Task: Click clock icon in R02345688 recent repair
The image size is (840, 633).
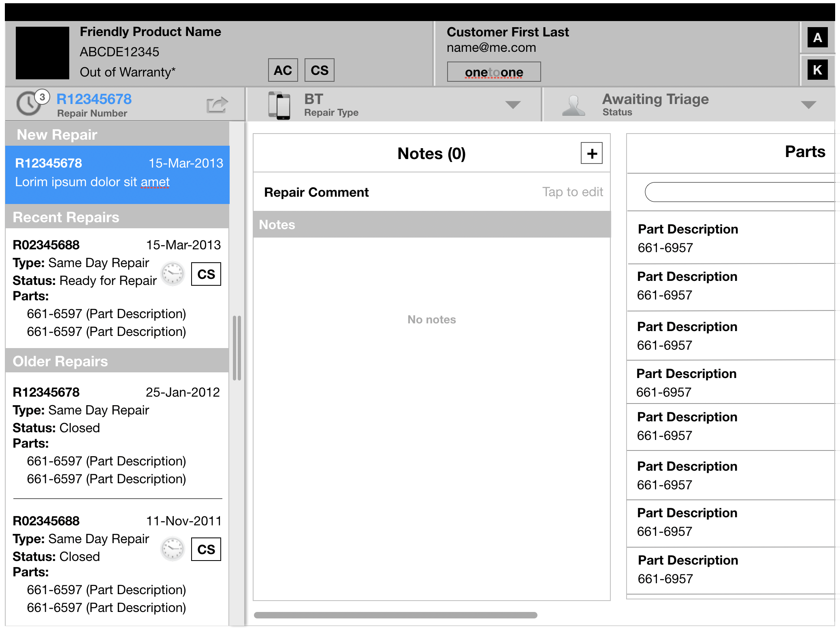Action: coord(173,274)
